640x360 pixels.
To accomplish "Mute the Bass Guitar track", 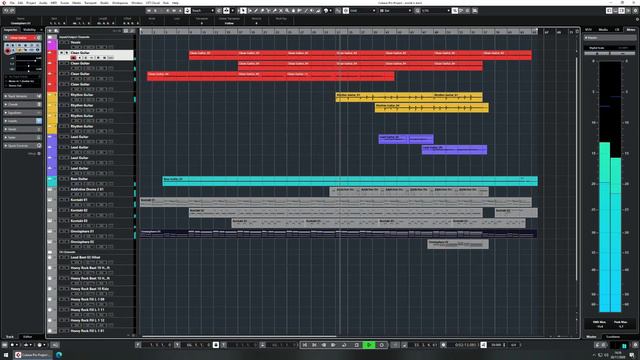I will (x=62, y=179).
